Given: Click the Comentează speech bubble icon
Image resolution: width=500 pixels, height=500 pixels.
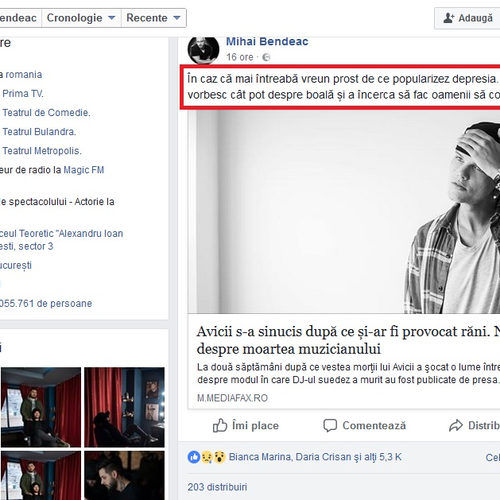Looking at the screenshot, I should (330, 425).
